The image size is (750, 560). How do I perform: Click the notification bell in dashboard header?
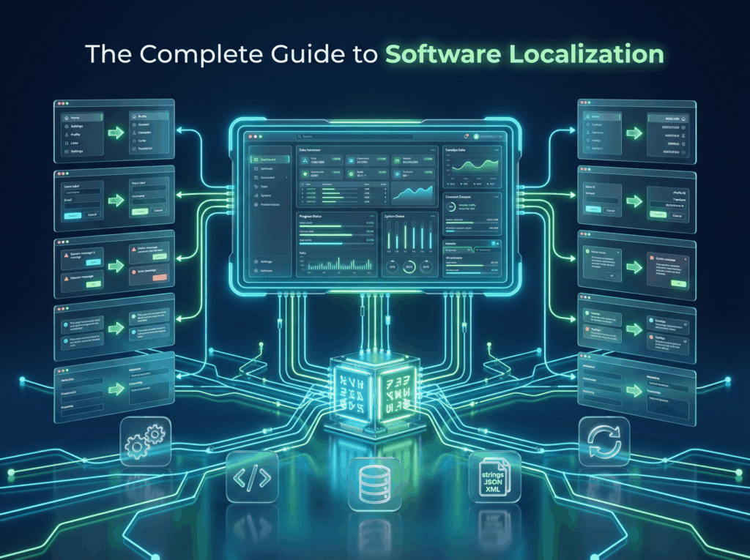(x=466, y=136)
